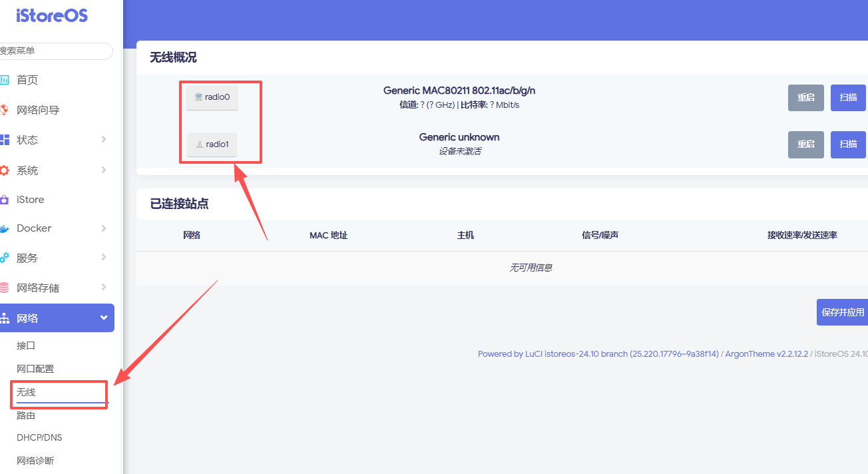The image size is (868, 474).
Task: Click the Powered by LuCI link
Action: pos(598,354)
